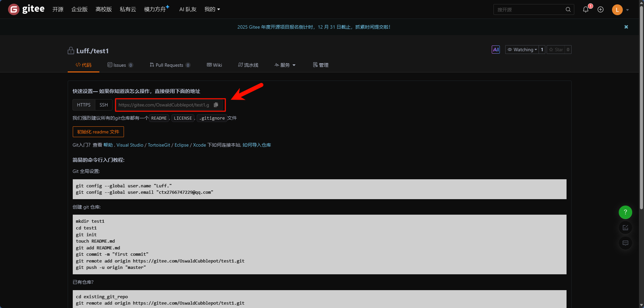Viewport: 644px width, 308px height.
Task: Go to 企业版 in the top nav
Action: pos(79,9)
